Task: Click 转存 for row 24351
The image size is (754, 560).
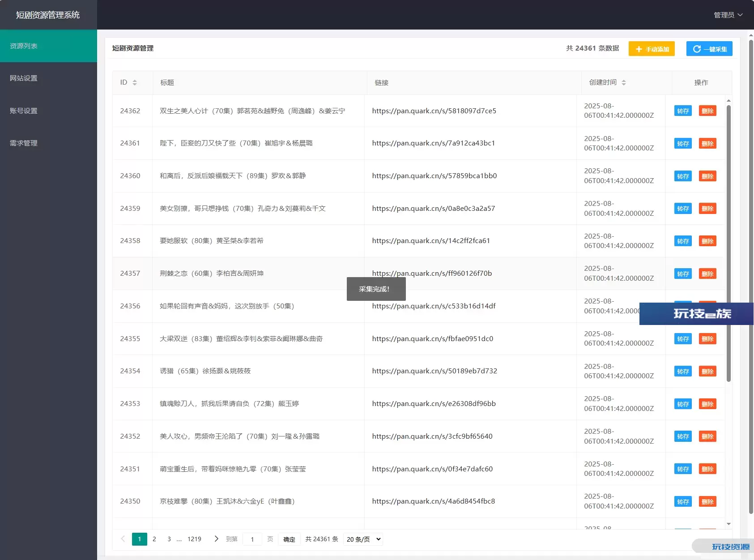Action: click(x=683, y=469)
